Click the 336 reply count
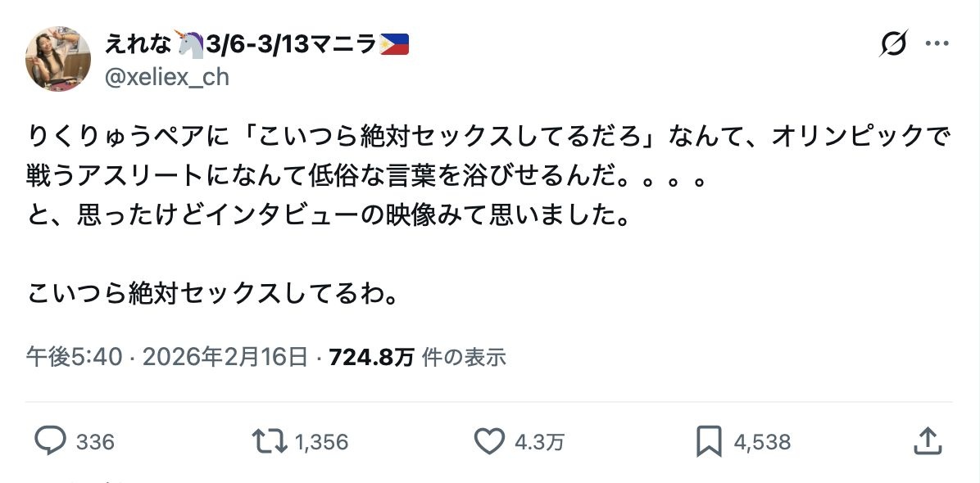This screenshot has width=980, height=483. pyautogui.click(x=95, y=443)
